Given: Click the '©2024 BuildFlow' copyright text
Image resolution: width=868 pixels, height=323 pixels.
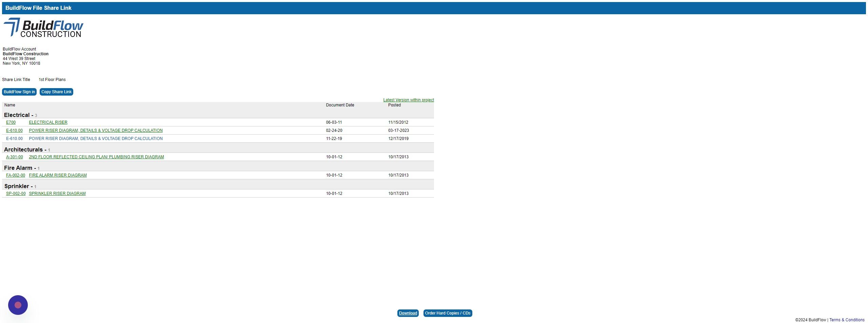Looking at the screenshot, I should [x=810, y=320].
